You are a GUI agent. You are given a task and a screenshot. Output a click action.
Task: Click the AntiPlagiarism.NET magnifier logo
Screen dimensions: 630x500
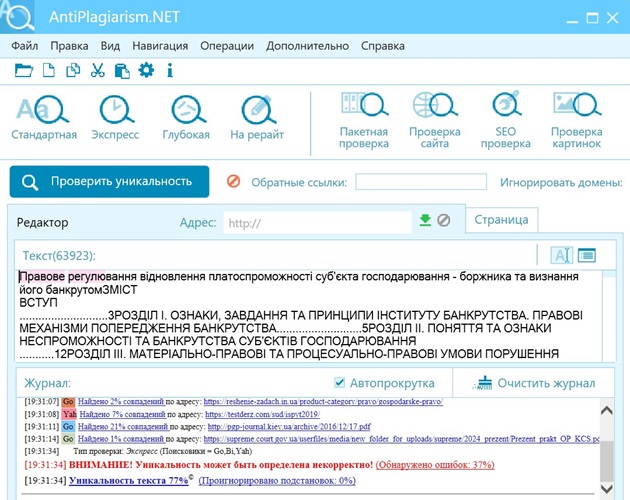(x=18, y=16)
